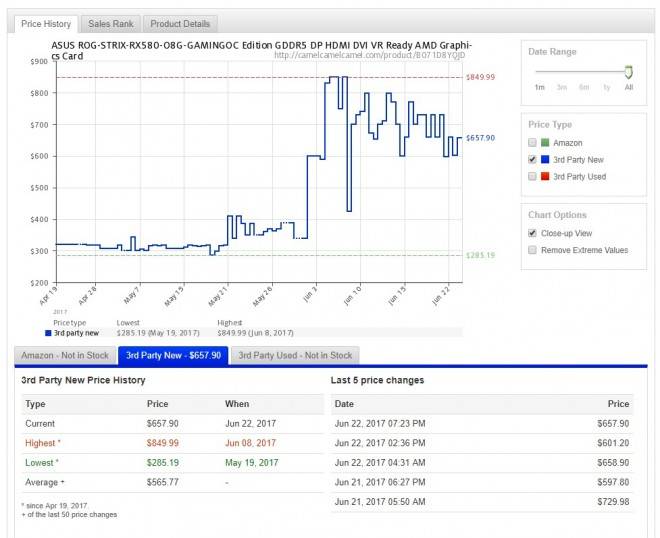Viewport: 660px width, 538px height.
Task: Click Jun 22, 2017 07:23 PM entry
Action: (380, 423)
